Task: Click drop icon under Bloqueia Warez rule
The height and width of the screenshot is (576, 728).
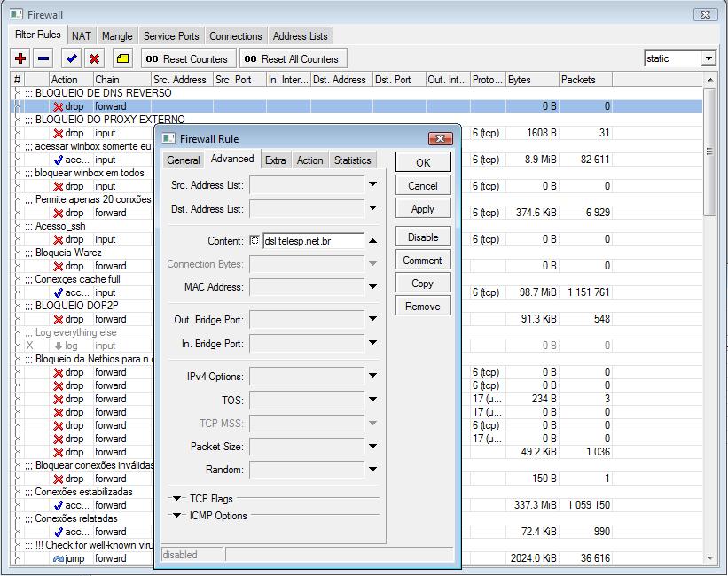Action: pyautogui.click(x=58, y=267)
